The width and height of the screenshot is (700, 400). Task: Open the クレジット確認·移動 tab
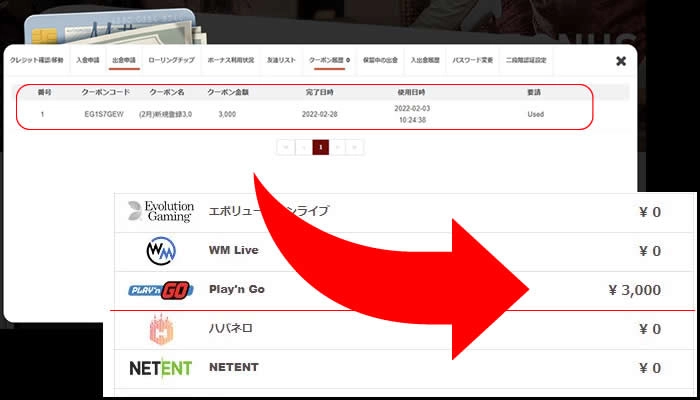point(38,61)
